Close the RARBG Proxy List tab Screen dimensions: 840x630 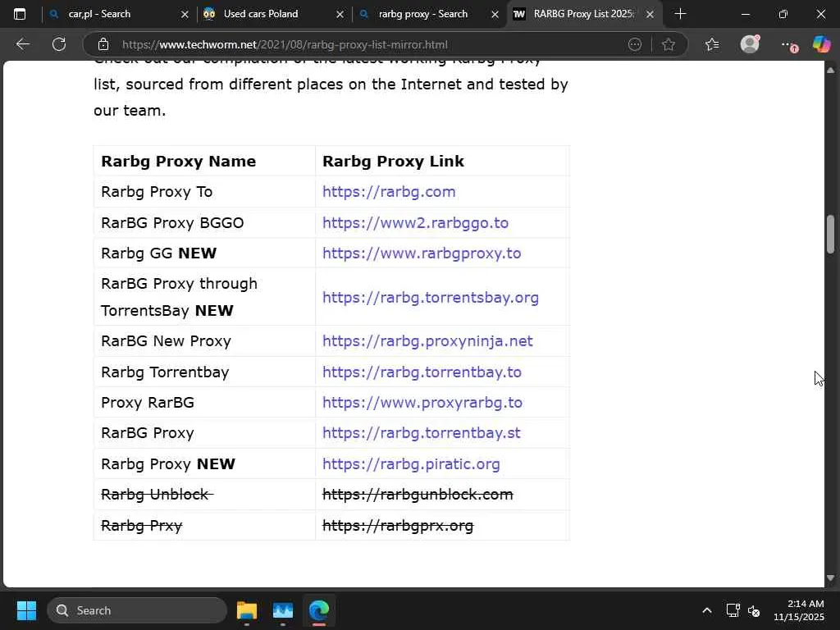(x=650, y=15)
